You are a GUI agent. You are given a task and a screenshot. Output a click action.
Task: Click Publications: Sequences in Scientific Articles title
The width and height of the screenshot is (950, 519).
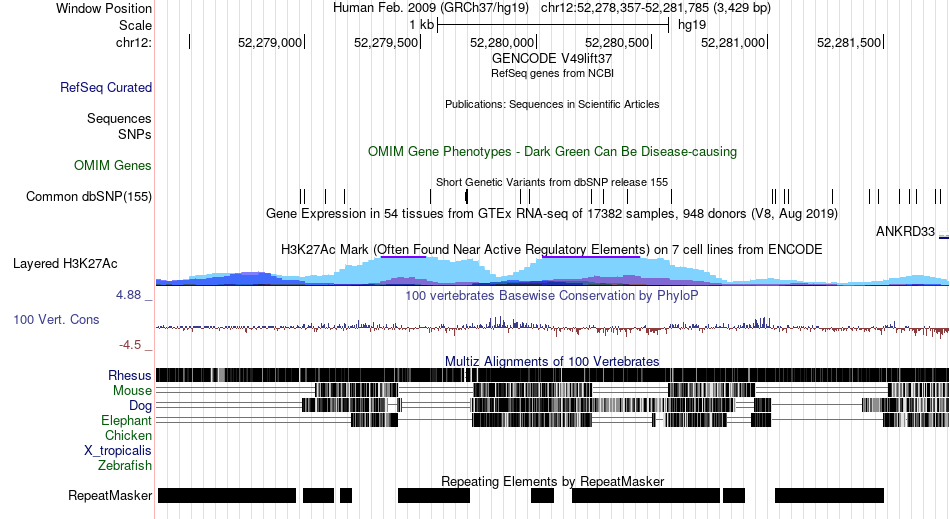(x=552, y=104)
